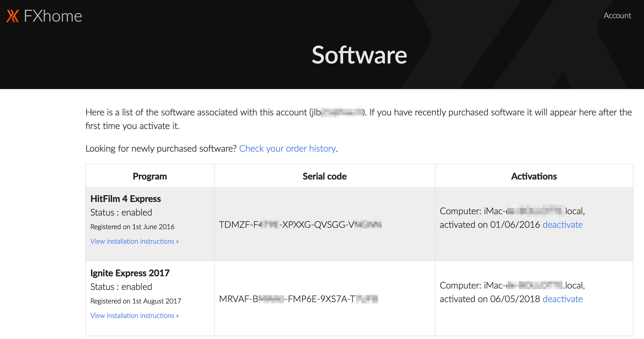This screenshot has height=339, width=644.
Task: Click the FXhome logo icon
Action: 12,16
